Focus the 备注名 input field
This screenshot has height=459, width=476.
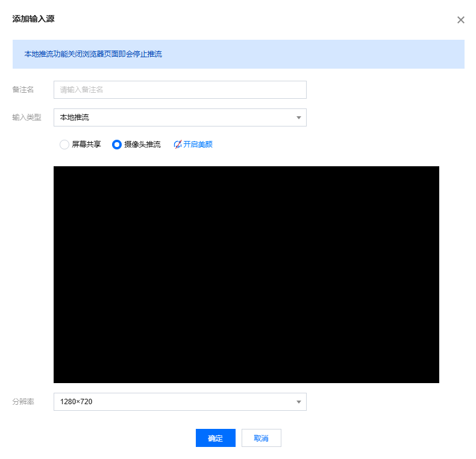(180, 90)
